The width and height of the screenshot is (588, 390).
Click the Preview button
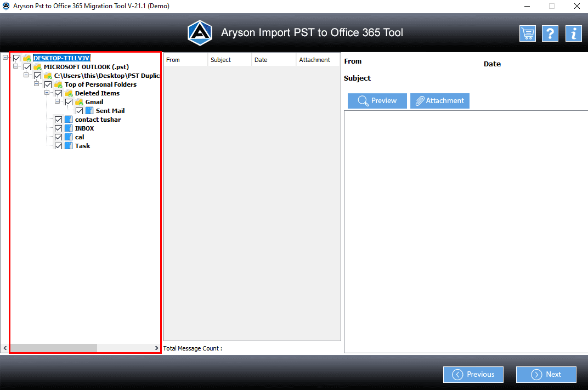[x=377, y=101]
